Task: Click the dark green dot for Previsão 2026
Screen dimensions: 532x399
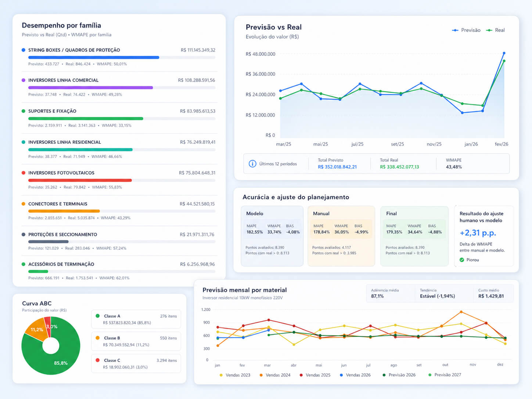Action: (x=384, y=375)
